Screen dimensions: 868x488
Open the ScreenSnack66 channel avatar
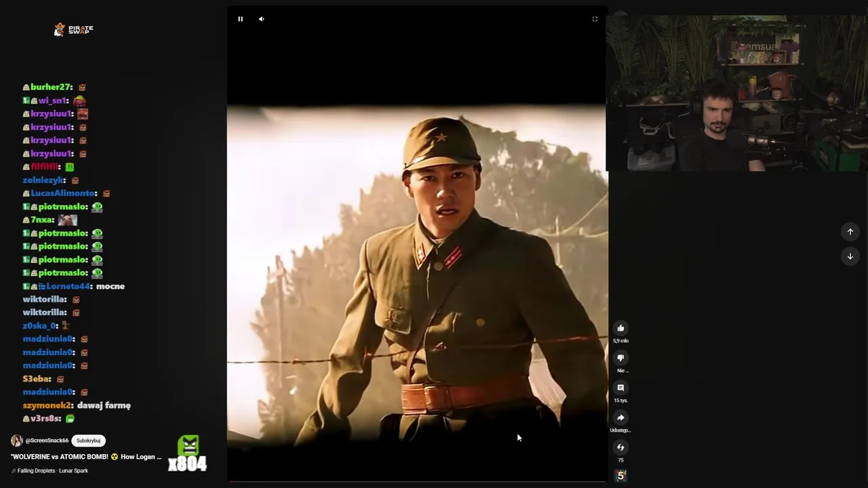[x=17, y=441]
